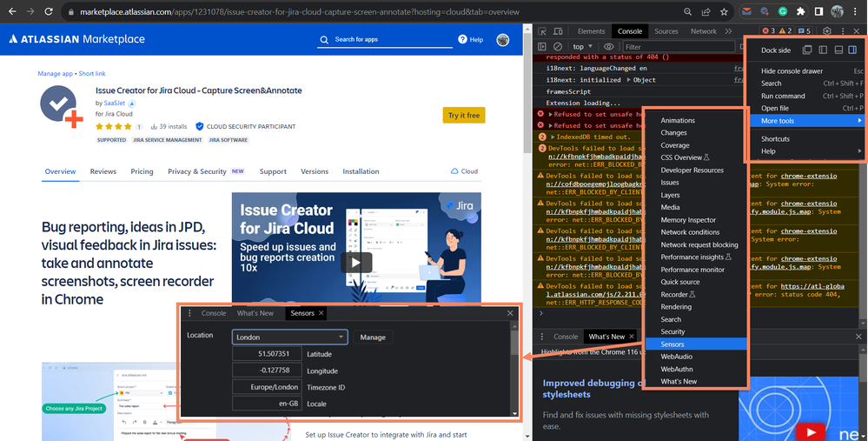Dock DevTools to the bottom

click(838, 50)
